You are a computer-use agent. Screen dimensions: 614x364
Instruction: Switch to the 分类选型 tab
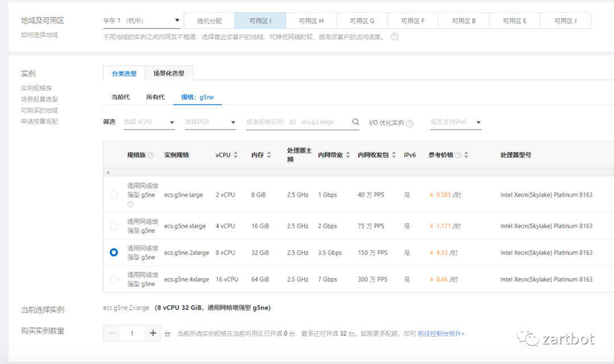pos(124,73)
